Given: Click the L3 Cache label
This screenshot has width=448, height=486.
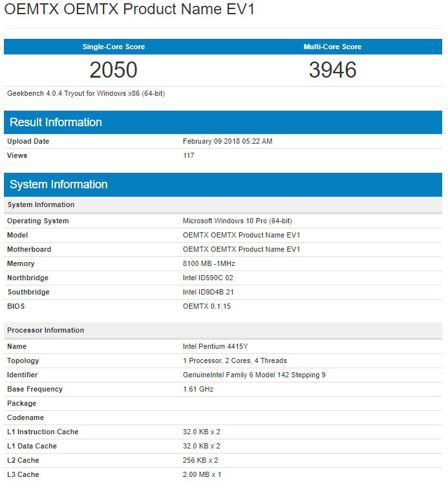Looking at the screenshot, I should point(23,475).
